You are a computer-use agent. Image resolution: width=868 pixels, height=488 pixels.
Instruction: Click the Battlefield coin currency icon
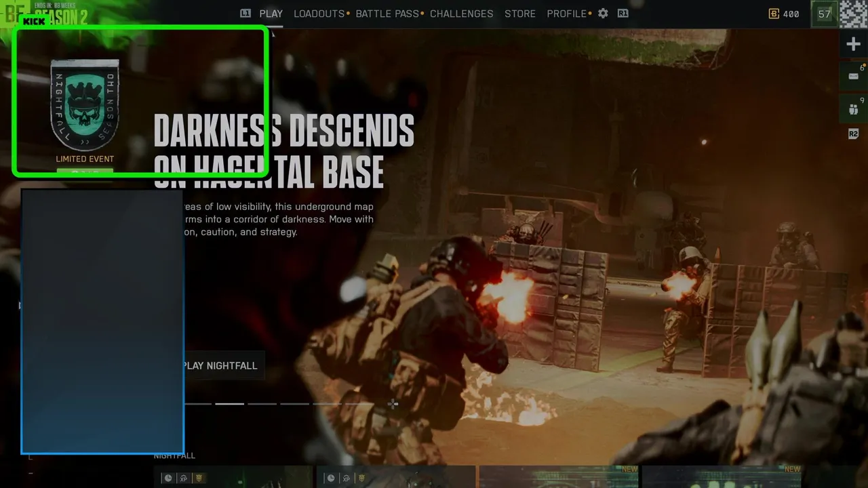tap(774, 14)
